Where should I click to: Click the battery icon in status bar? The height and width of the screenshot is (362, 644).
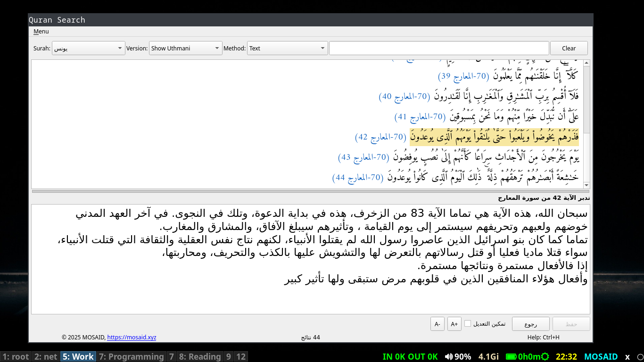(x=511, y=357)
